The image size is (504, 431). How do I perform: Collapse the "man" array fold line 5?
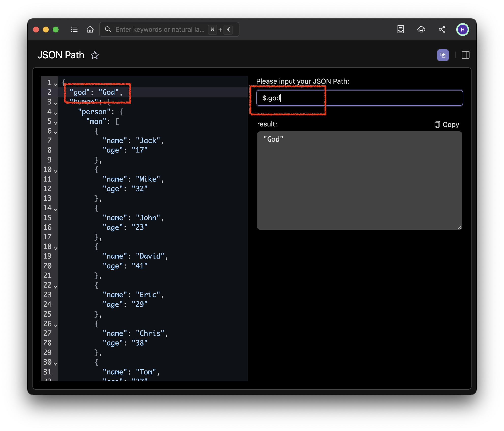point(56,123)
